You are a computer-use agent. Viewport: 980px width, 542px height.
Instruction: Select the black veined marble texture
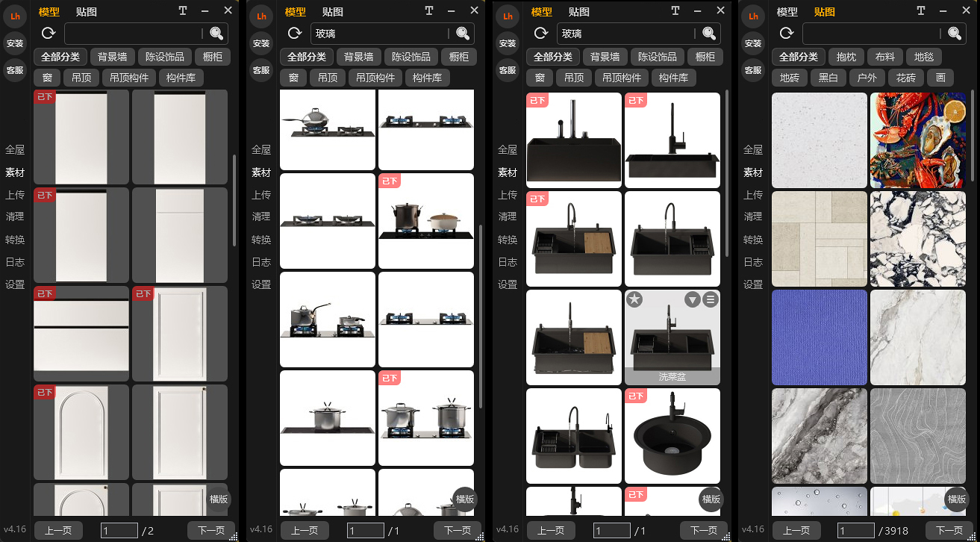coord(918,239)
